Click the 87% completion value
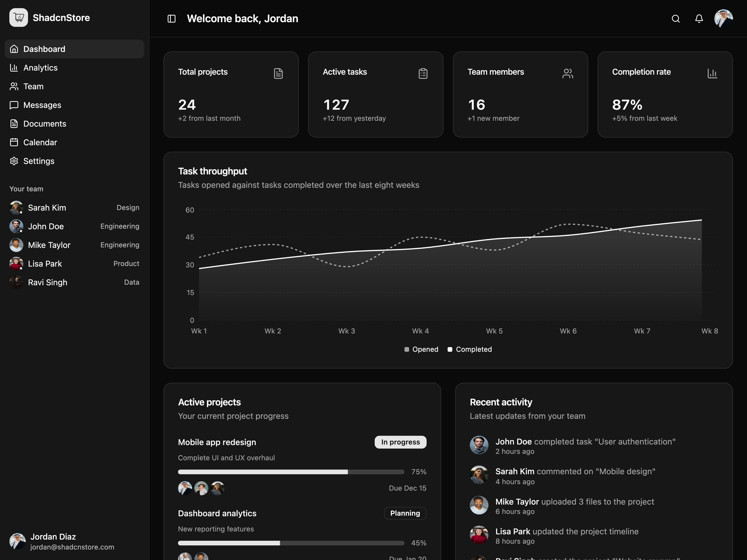The height and width of the screenshot is (560, 747). click(x=627, y=105)
